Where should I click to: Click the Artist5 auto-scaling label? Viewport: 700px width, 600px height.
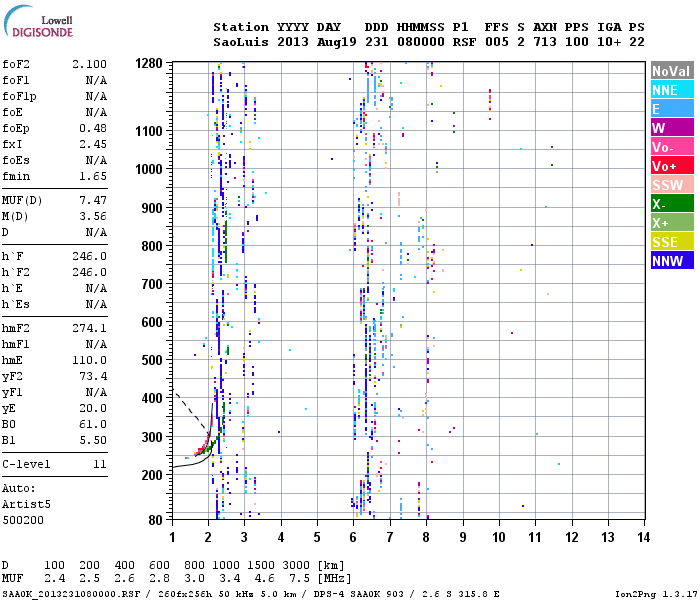point(26,504)
